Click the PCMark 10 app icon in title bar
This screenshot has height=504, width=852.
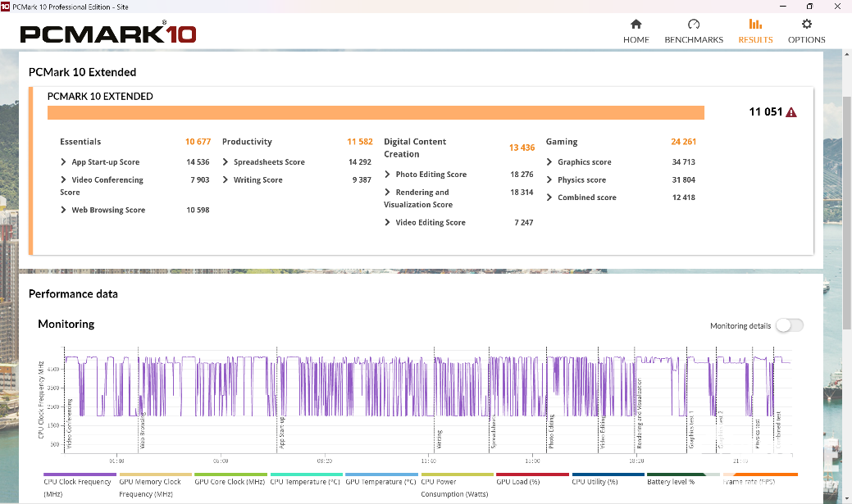(6, 7)
